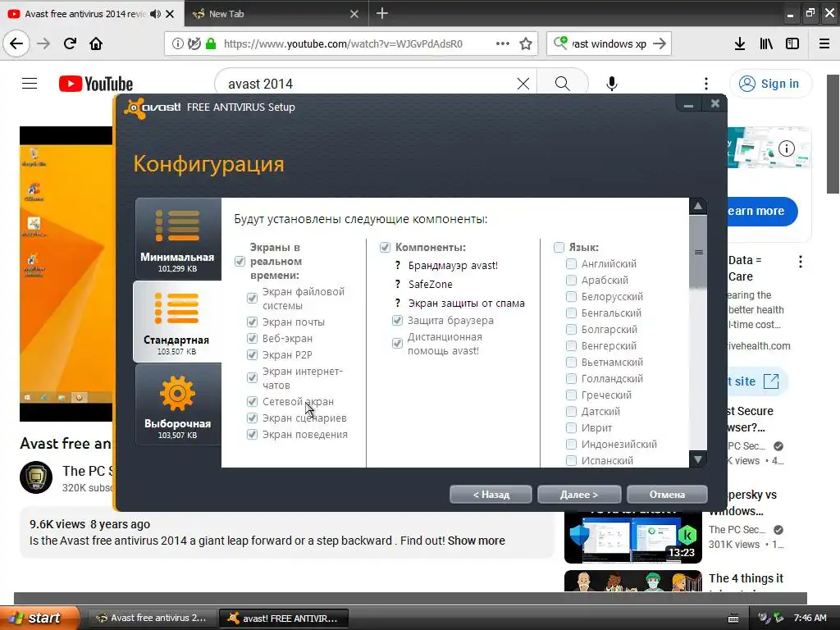Screen dimensions: 840x630
Task: Reload the current page
Action: (x=70, y=43)
